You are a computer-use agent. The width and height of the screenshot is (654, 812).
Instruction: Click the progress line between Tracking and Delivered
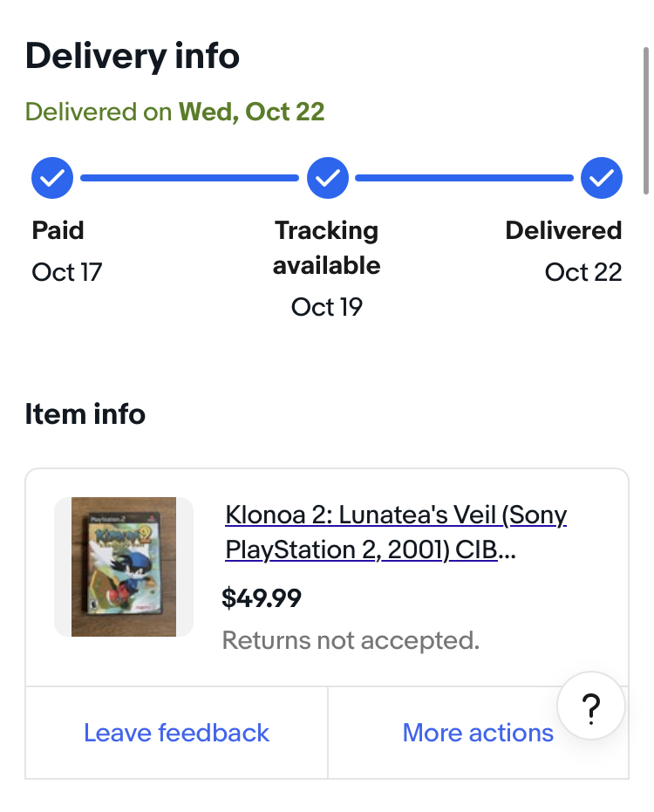[465, 178]
